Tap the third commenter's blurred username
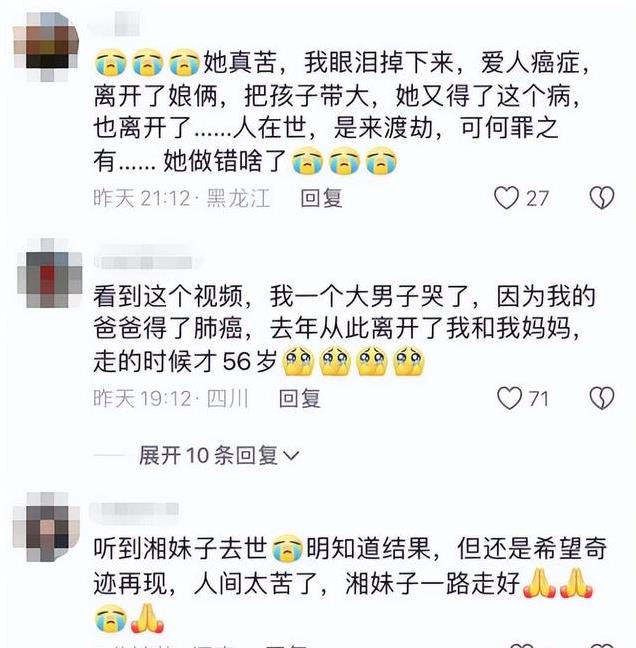636x648 pixels. point(134,509)
